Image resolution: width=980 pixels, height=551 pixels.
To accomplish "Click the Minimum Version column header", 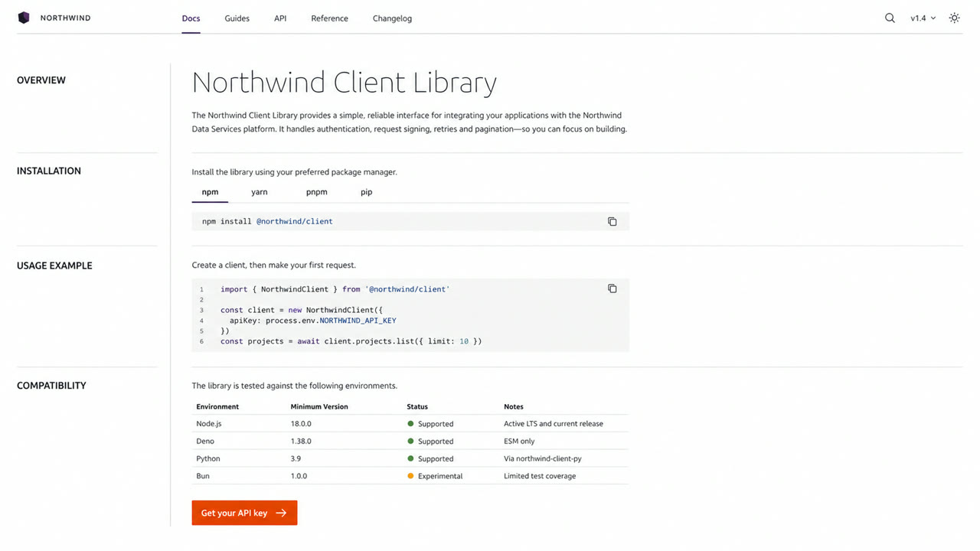I will coord(319,406).
